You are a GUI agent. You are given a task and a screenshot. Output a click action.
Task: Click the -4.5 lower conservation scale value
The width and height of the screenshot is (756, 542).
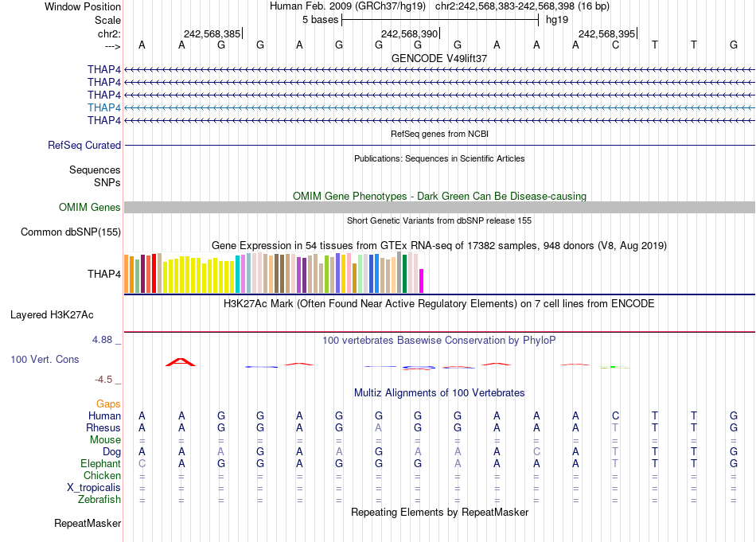(x=103, y=380)
